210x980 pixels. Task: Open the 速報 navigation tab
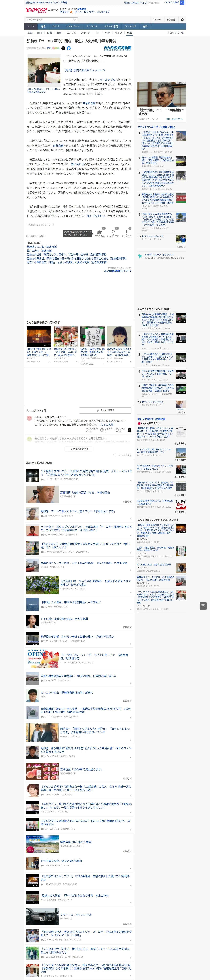tap(43, 27)
